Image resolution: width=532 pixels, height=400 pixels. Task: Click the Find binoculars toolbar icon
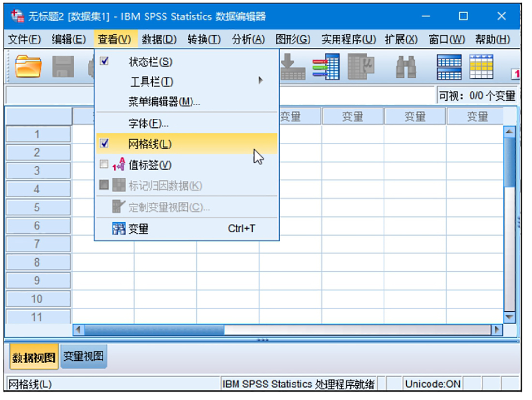406,67
